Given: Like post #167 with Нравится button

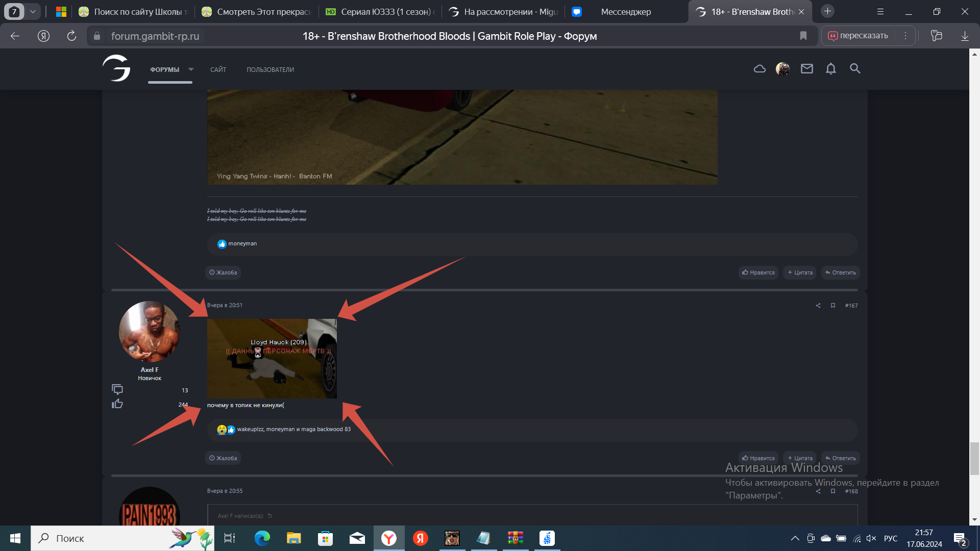Looking at the screenshot, I should [x=758, y=458].
